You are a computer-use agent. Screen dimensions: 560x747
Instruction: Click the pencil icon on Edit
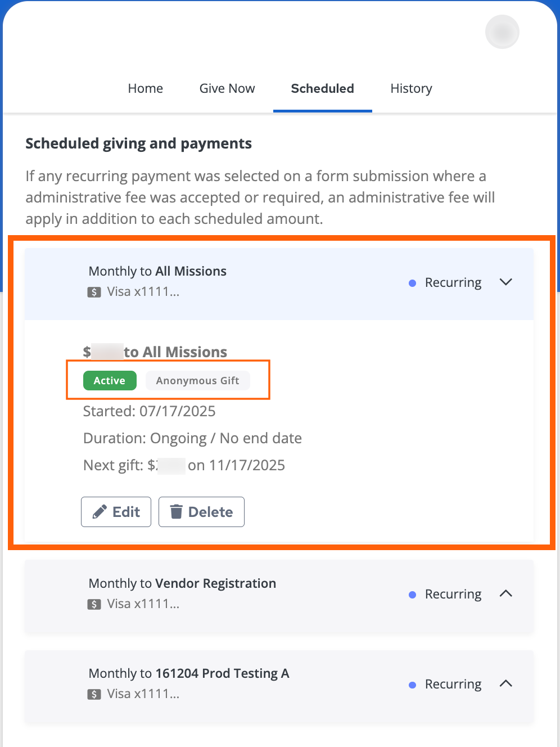click(100, 512)
